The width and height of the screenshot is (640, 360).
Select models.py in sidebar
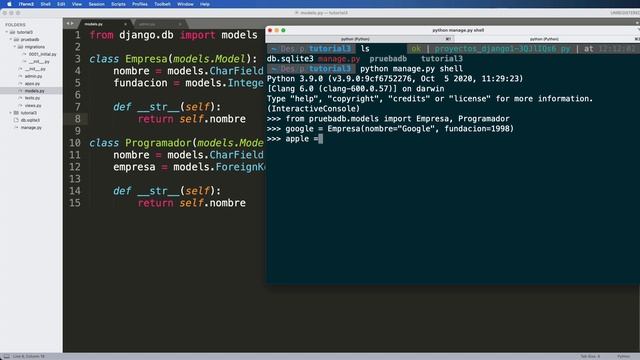(x=34, y=91)
